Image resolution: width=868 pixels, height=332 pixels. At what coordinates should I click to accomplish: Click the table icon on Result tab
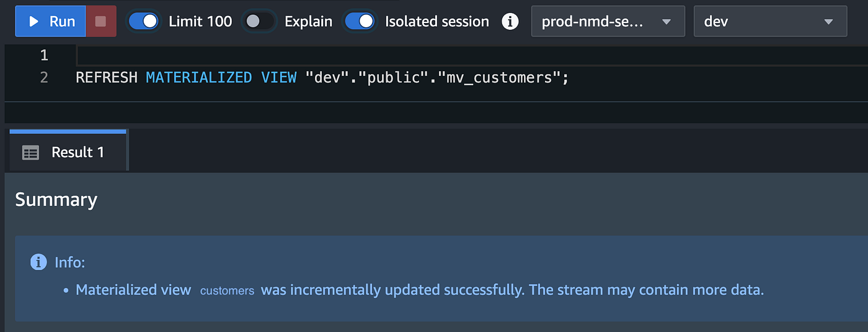(30, 153)
